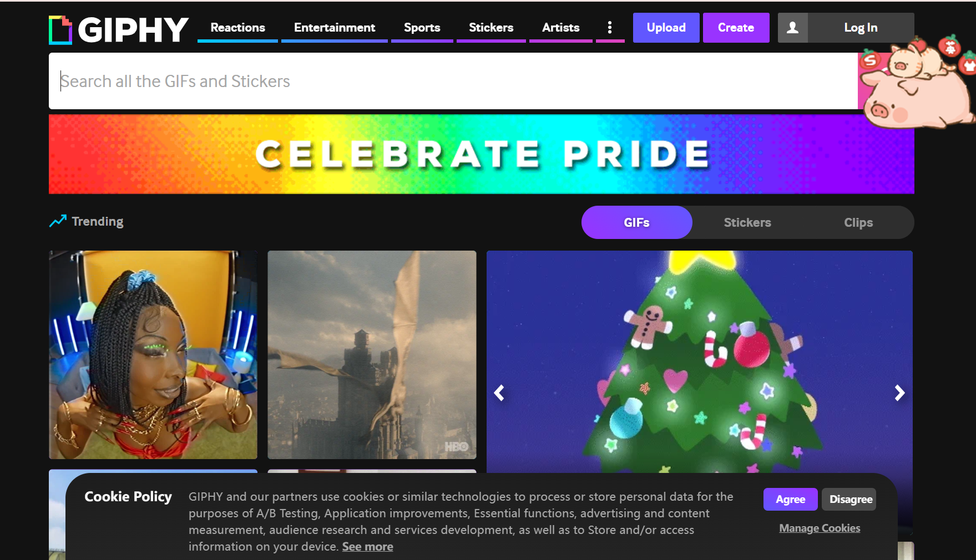Agree to the cookie policy
The image size is (976, 560).
790,499
